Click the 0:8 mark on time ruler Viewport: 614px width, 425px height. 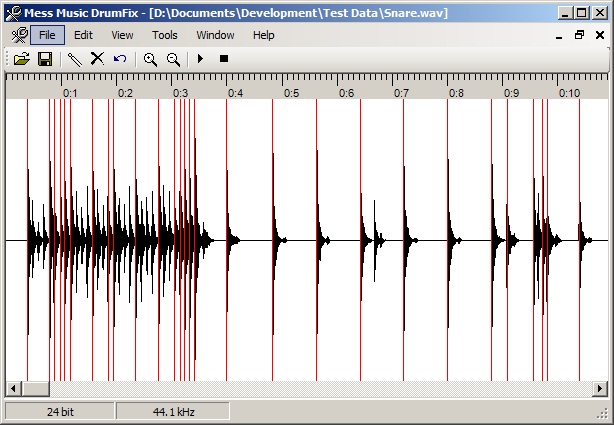pos(456,93)
